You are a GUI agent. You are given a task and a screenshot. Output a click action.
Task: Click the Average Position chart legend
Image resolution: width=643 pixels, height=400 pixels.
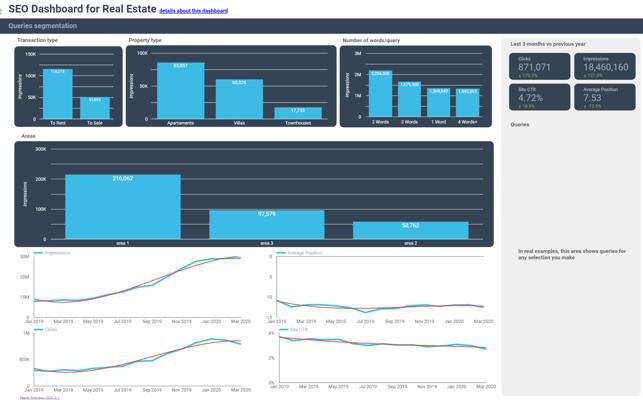coord(304,253)
